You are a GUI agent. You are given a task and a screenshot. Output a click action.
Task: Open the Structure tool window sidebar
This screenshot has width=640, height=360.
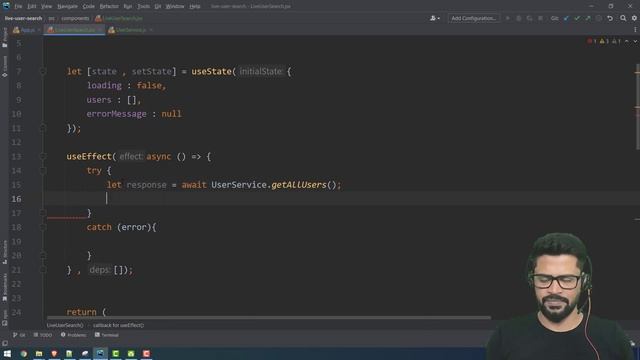(x=4, y=252)
